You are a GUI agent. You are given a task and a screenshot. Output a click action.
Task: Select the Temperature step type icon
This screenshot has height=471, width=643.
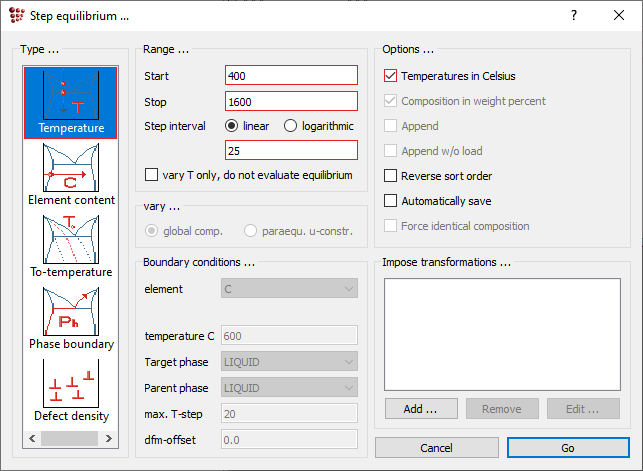pyautogui.click(x=71, y=101)
